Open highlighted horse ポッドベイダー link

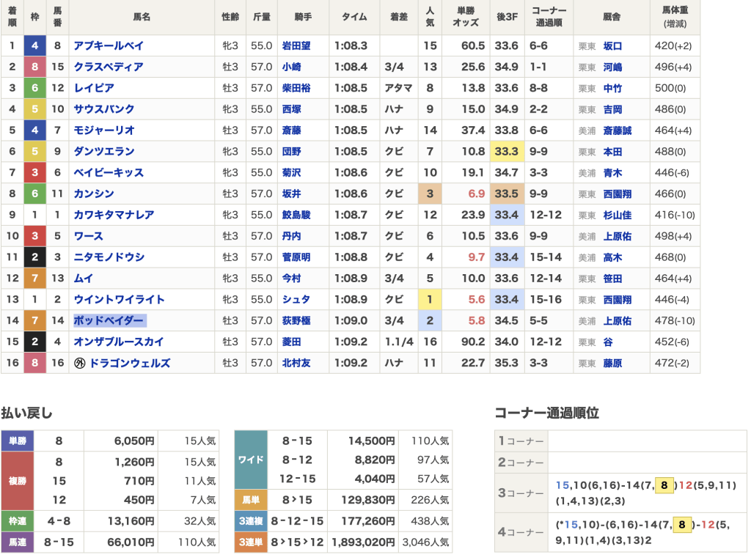pos(109,321)
